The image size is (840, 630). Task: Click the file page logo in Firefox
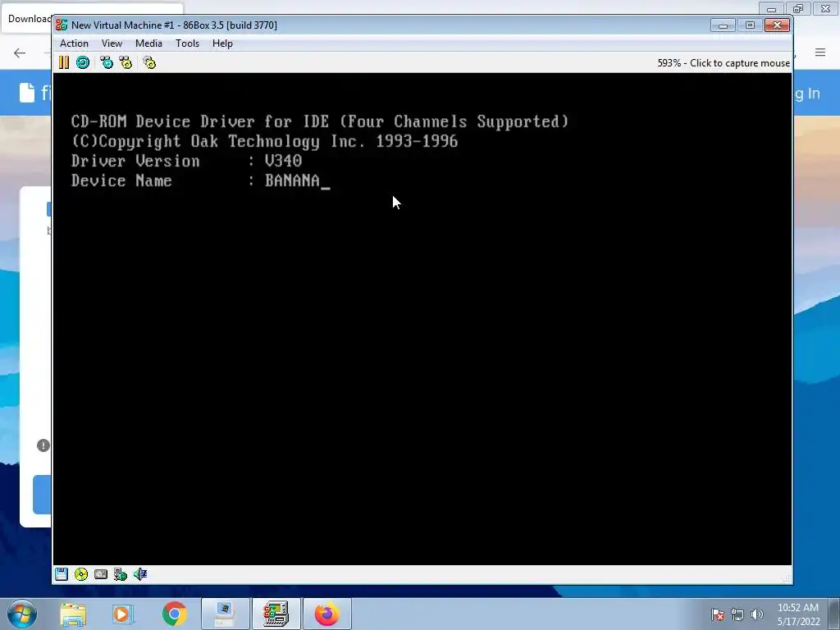35,93
